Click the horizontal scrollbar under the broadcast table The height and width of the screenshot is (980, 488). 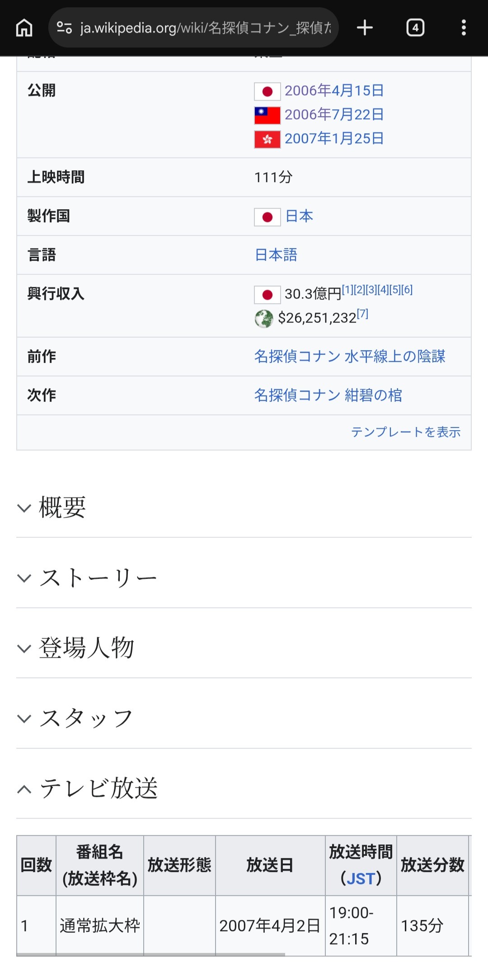coord(151,954)
